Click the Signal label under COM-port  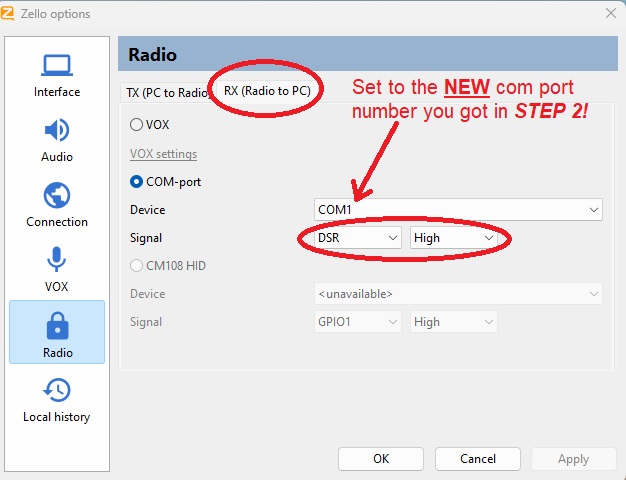pos(146,238)
